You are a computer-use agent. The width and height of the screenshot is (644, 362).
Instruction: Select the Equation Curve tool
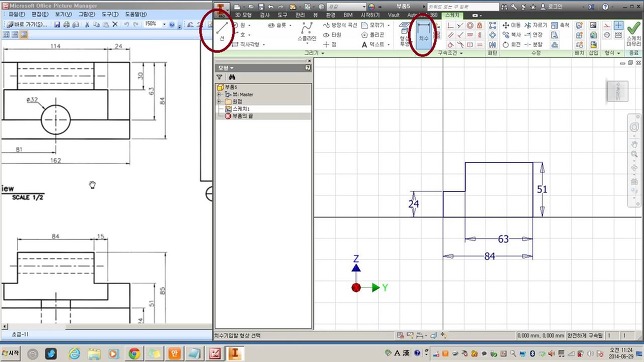point(340,25)
